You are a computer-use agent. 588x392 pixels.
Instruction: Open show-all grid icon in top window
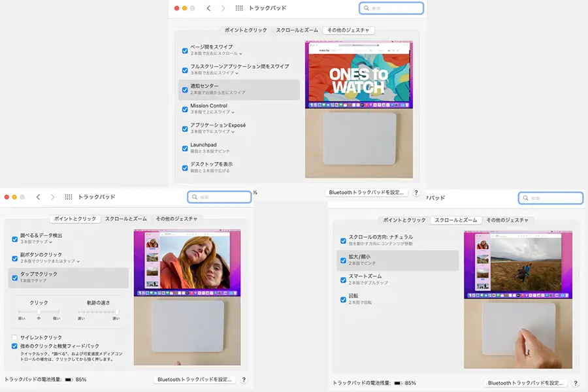click(x=239, y=8)
